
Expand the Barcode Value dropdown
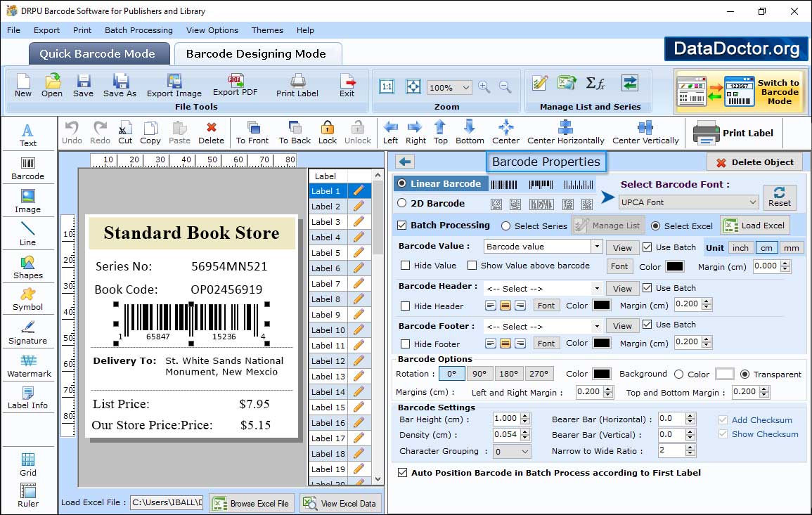click(x=597, y=247)
